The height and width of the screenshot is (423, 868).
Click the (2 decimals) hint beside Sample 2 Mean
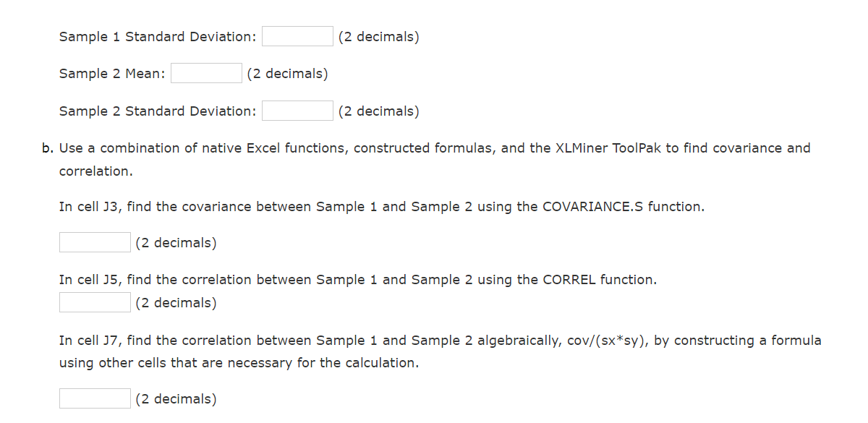pos(287,73)
